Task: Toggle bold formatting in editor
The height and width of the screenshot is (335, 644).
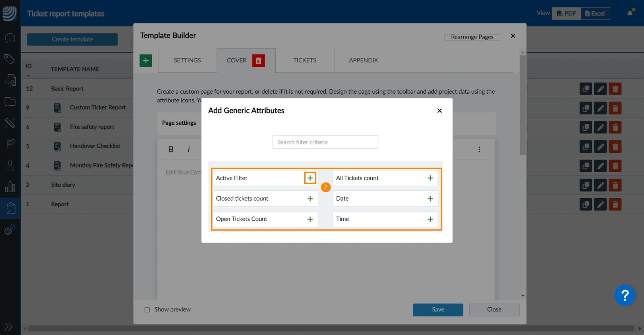Action: [x=171, y=149]
